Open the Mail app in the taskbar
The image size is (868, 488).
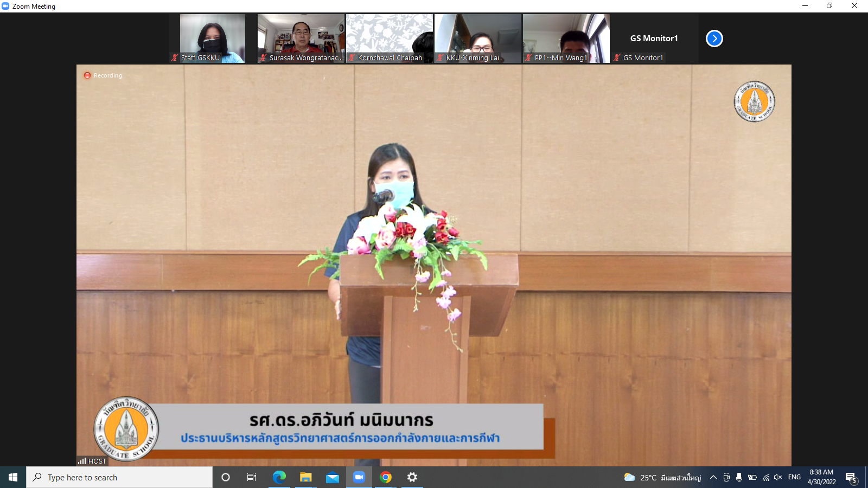click(332, 477)
